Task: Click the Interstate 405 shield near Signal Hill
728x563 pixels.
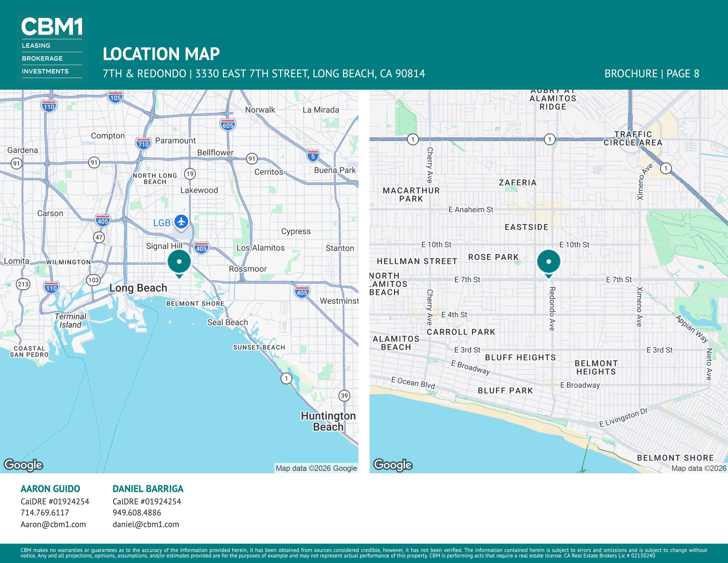Action: pyautogui.click(x=201, y=248)
